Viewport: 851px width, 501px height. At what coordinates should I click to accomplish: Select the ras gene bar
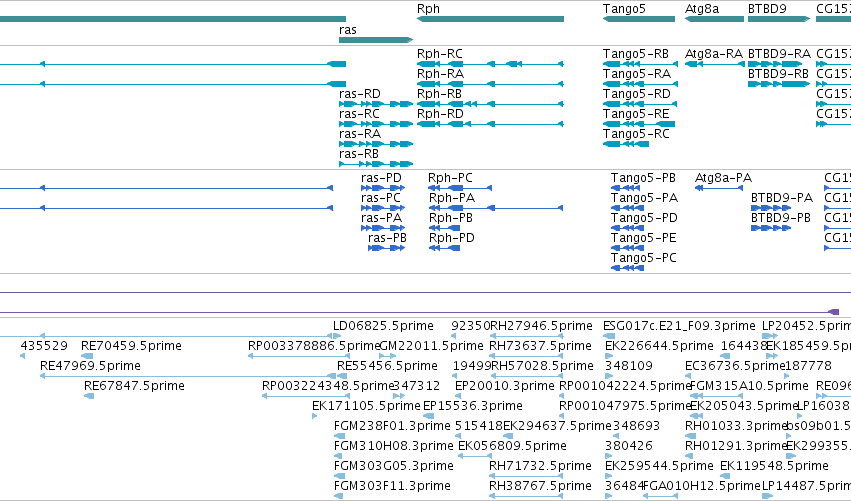(x=376, y=40)
